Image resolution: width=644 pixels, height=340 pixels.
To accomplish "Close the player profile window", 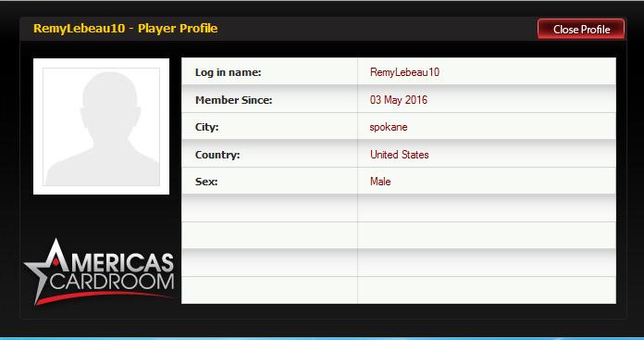I will [x=581, y=30].
